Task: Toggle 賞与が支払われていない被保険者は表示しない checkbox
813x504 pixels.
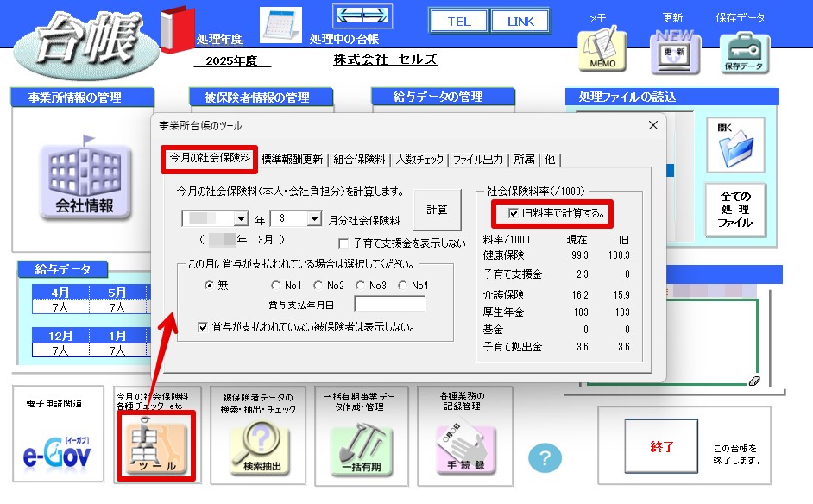Action: 203,327
